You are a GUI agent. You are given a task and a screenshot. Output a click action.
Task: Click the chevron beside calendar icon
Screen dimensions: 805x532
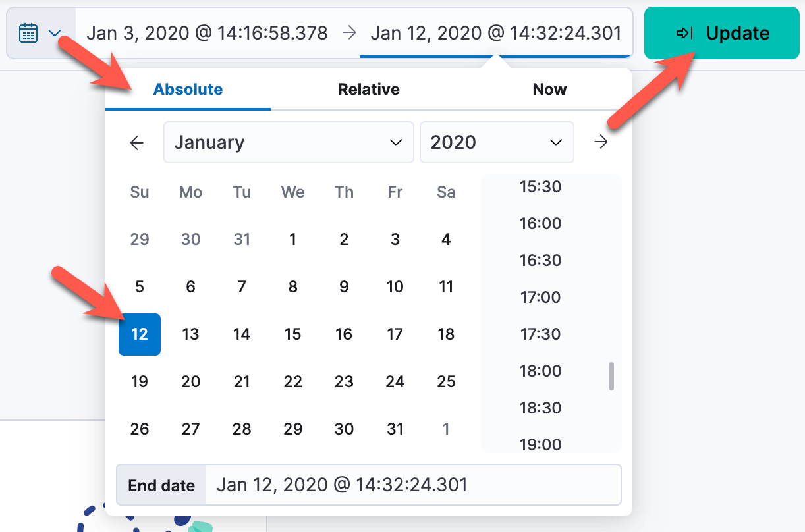click(x=55, y=32)
